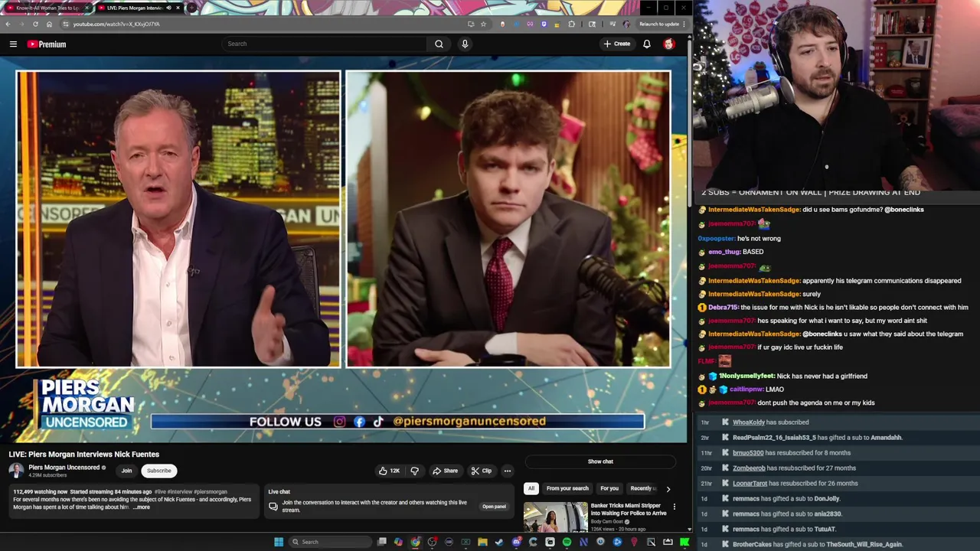
Task: Open the browser home button
Action: (49, 24)
